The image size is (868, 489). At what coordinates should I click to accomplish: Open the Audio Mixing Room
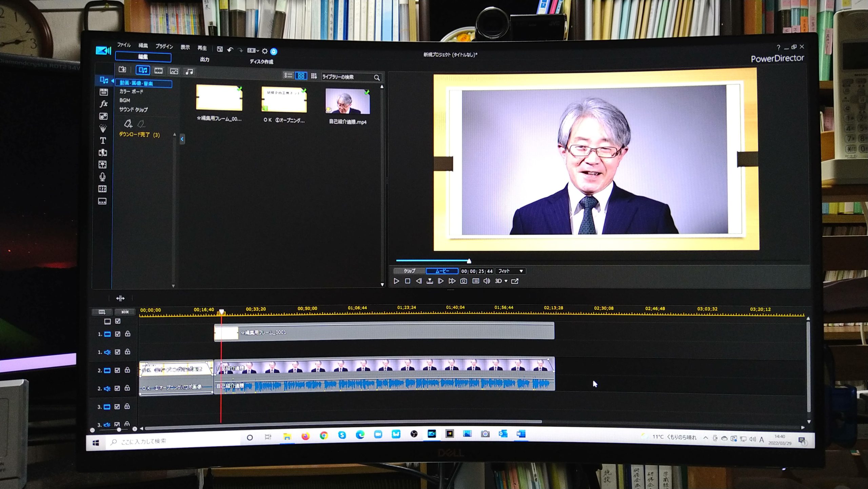(x=102, y=165)
